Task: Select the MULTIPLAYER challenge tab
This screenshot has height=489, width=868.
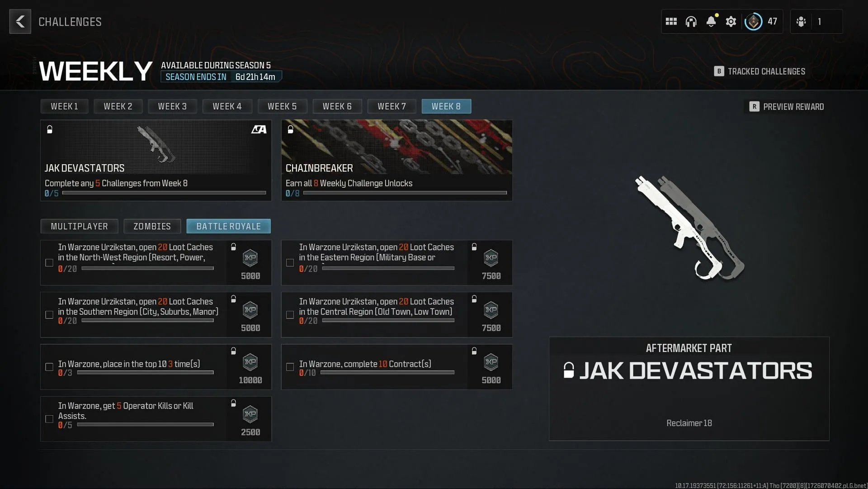Action: coord(79,226)
